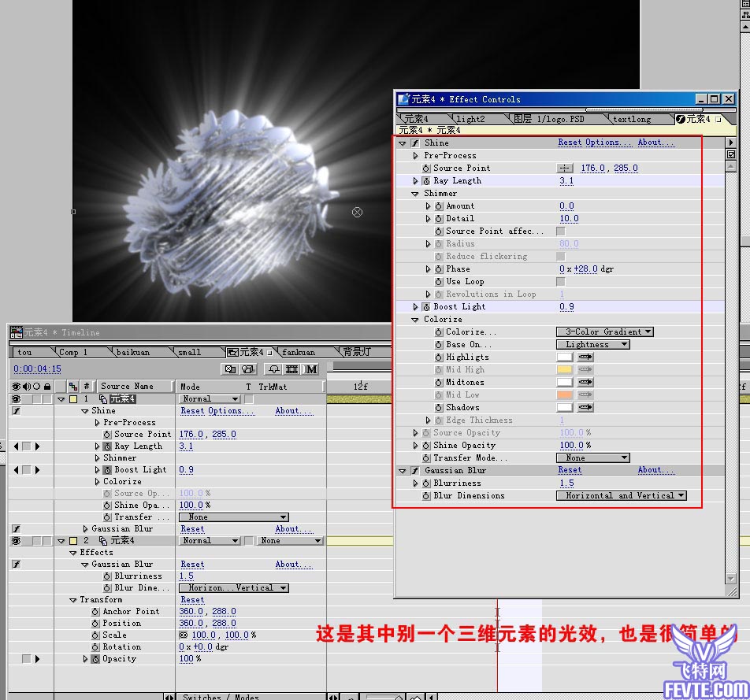Image resolution: width=750 pixels, height=700 pixels.
Task: Switch to textlong tab in Effect Controls
Action: (632, 119)
